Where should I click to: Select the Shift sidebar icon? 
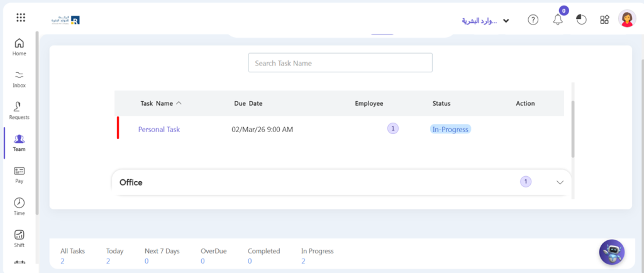click(x=19, y=235)
